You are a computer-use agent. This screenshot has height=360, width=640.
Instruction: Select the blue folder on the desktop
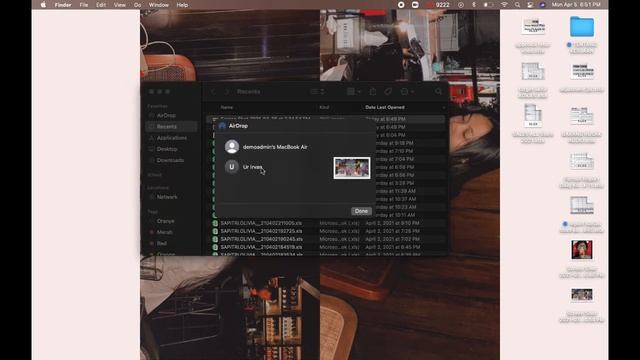[x=582, y=27]
